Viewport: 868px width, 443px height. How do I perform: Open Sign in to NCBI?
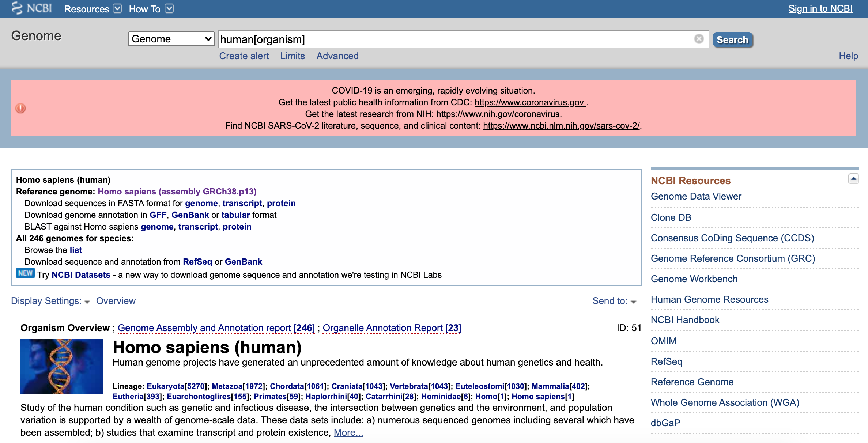pyautogui.click(x=820, y=8)
